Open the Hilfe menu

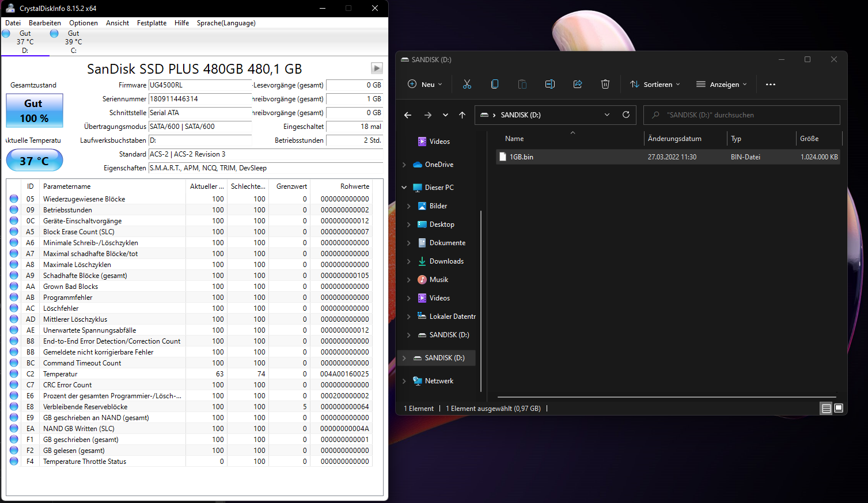(x=182, y=23)
